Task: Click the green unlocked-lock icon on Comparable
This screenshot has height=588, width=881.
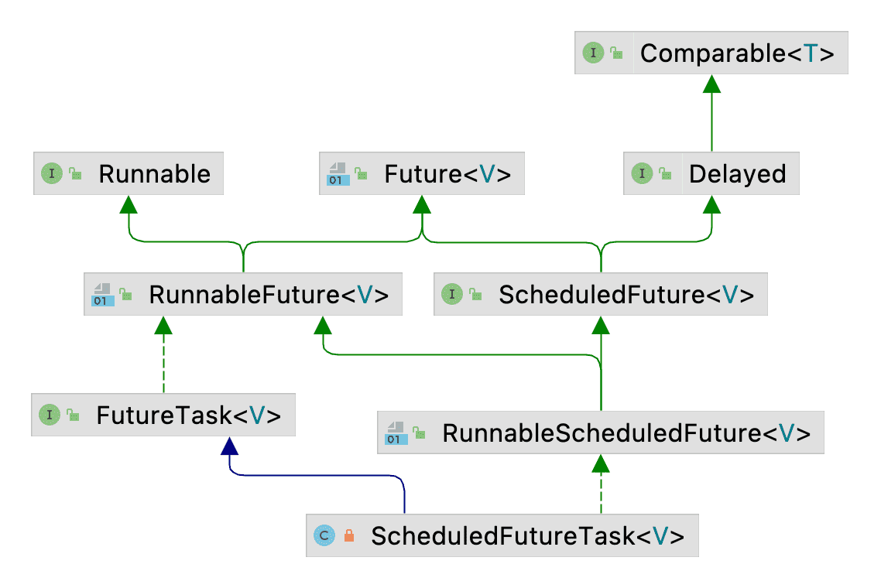Action: pos(617,53)
